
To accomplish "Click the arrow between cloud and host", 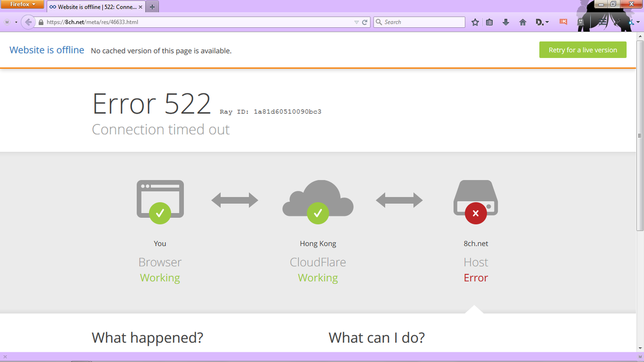I will click(399, 200).
